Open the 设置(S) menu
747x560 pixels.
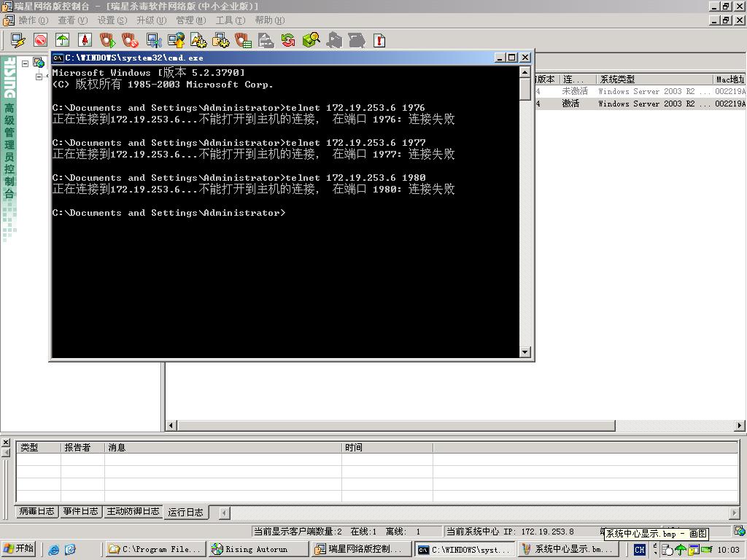112,20
